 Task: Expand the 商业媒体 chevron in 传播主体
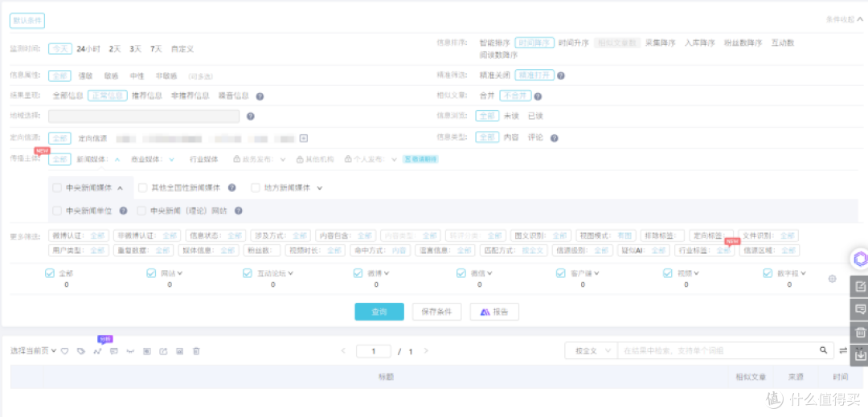coord(172,160)
